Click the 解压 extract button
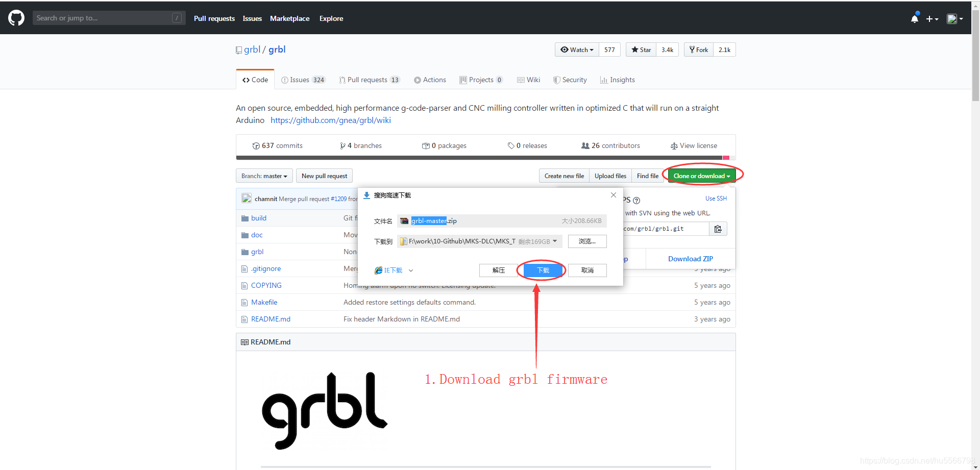The image size is (980, 470). (x=499, y=270)
